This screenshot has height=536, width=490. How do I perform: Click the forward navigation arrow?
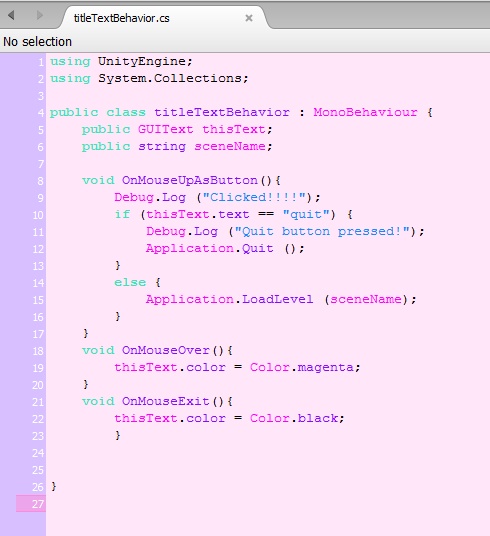(40, 15)
